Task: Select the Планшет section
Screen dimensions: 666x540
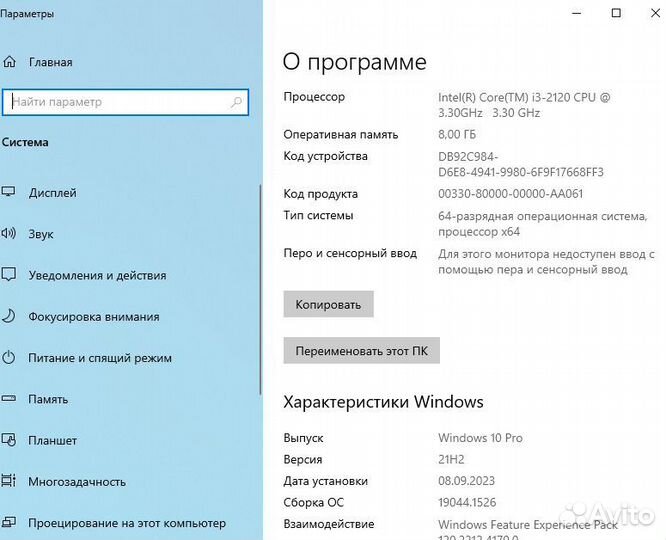Action: click(53, 441)
